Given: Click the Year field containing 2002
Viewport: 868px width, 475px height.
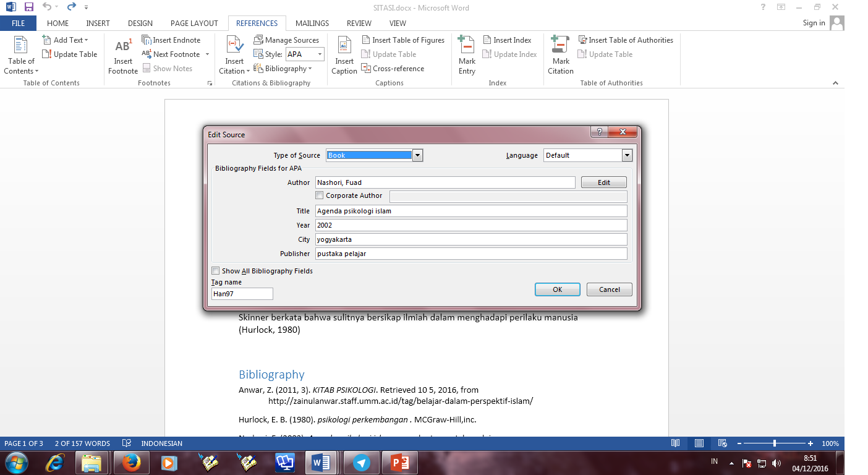Looking at the screenshot, I should pos(471,225).
